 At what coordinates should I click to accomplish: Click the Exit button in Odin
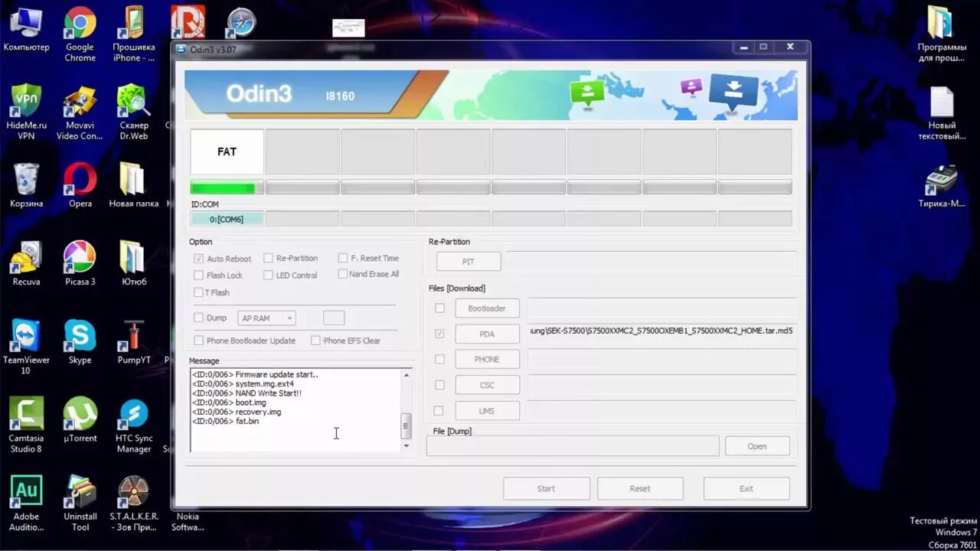tap(746, 488)
